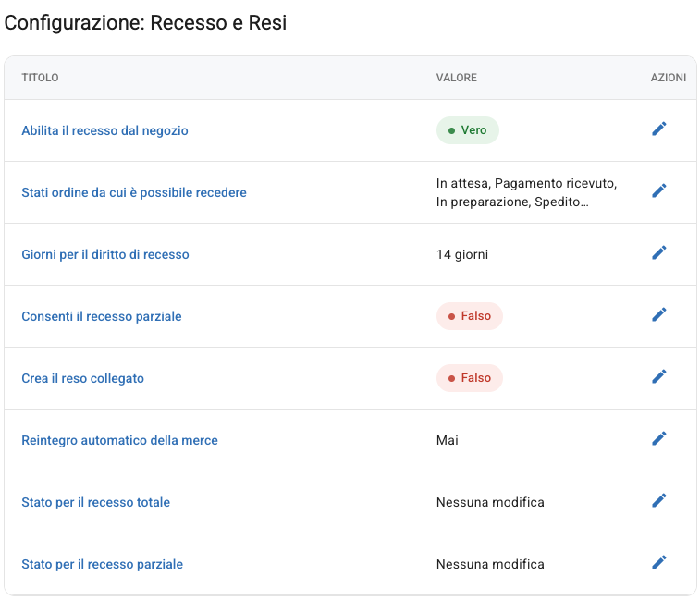Click 'Falso' badge for 'Crea il reso collegato'
700x600 pixels.
[x=469, y=378]
